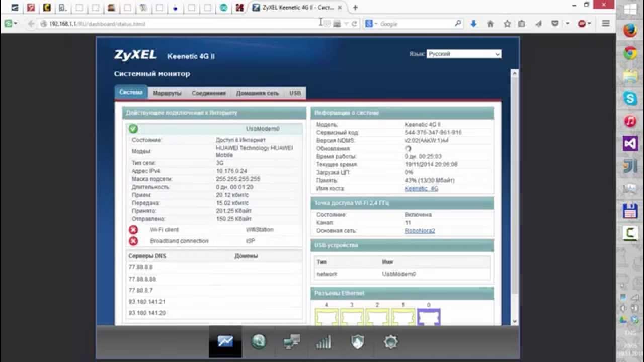644x362 pixels.
Task: Open a new browser tab with plus button
Action: pyautogui.click(x=356, y=8)
